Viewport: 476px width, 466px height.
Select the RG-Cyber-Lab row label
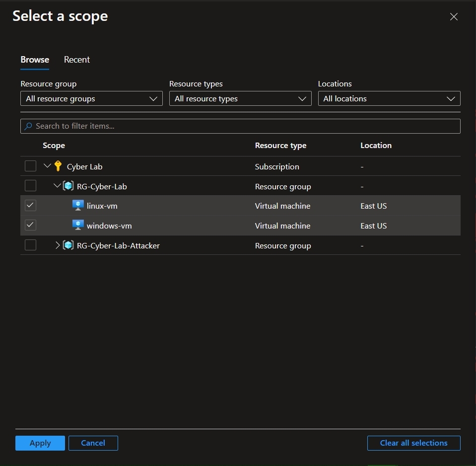[102, 186]
